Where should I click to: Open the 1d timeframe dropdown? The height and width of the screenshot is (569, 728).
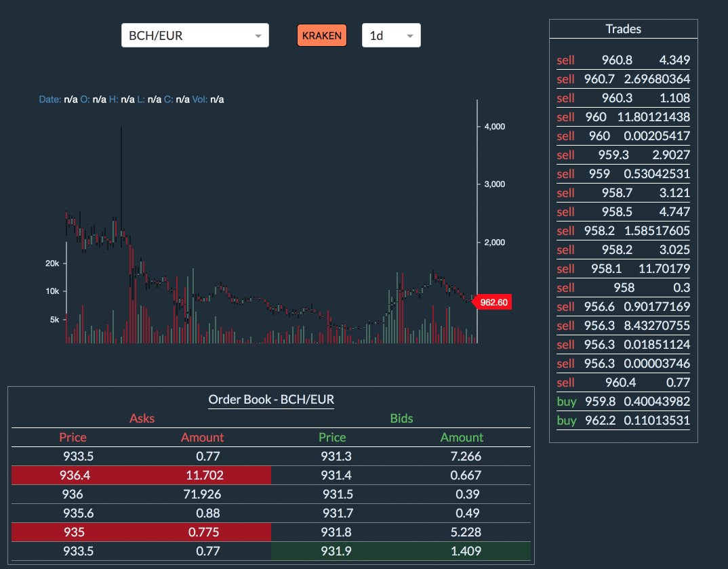click(391, 36)
